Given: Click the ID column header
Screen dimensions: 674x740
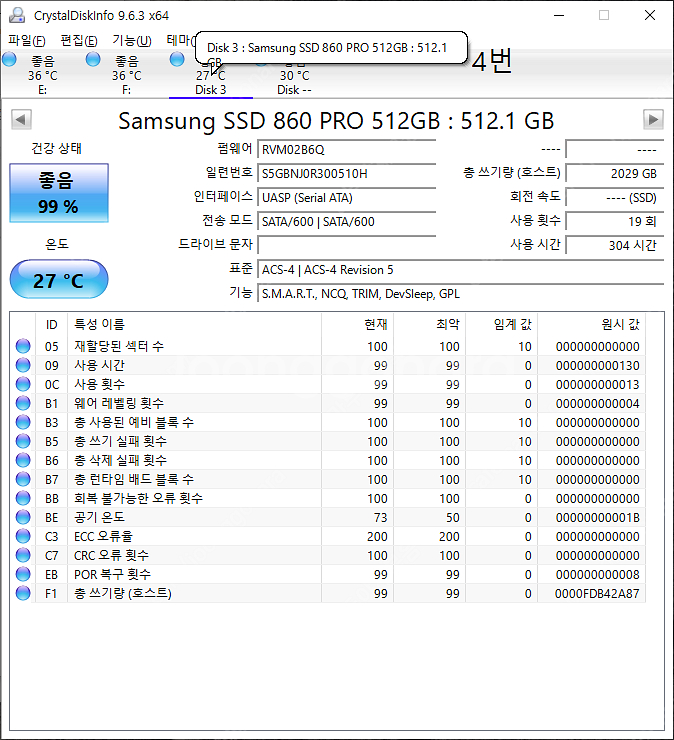Looking at the screenshot, I should tap(51, 325).
